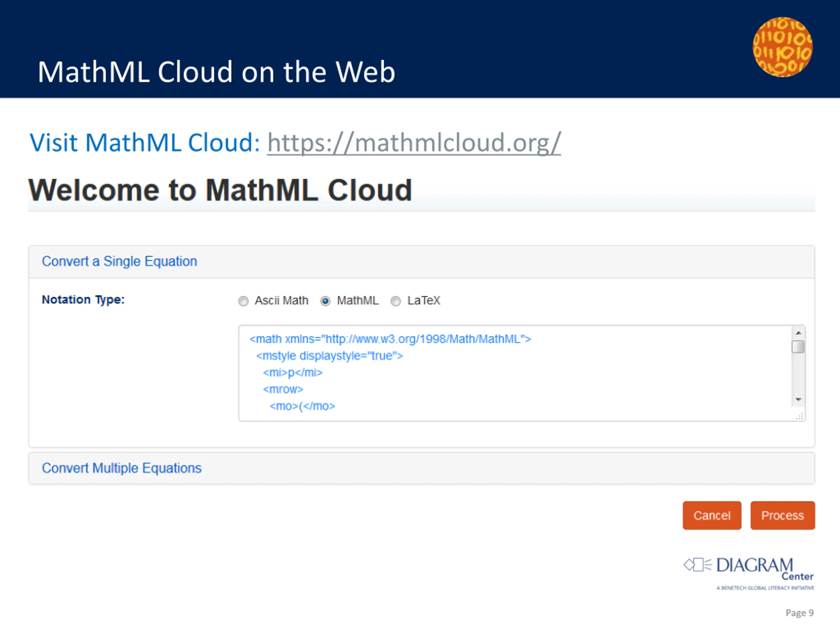This screenshot has width=840, height=630.
Task: Click the 'Welcome to MathML Cloud' heading
Action: [220, 190]
